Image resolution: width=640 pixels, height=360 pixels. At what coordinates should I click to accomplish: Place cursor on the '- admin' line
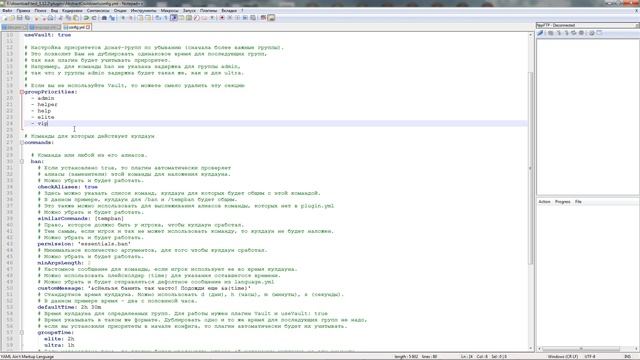(43, 98)
